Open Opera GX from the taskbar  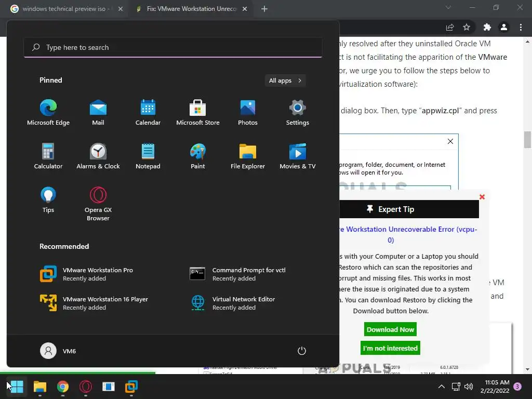click(x=86, y=387)
